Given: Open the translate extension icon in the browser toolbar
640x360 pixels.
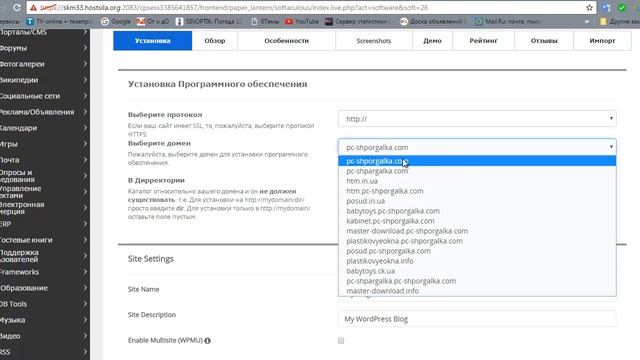Looking at the screenshot, I should (606, 7).
